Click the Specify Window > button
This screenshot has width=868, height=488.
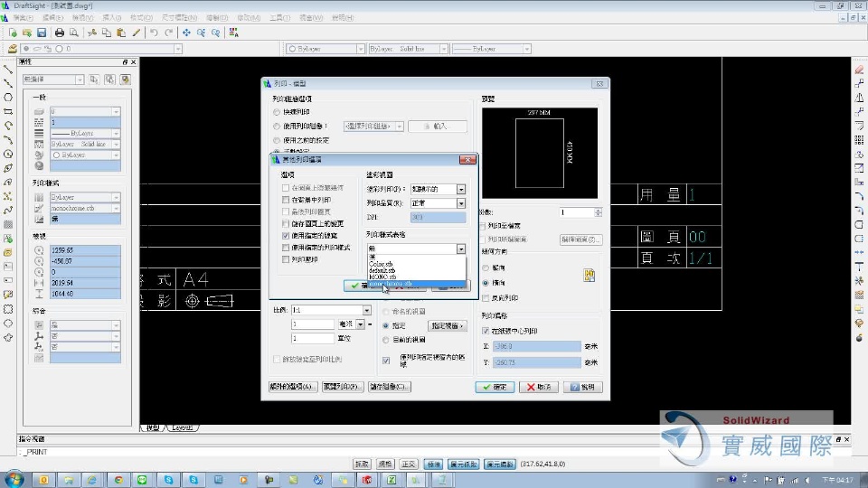(x=447, y=326)
